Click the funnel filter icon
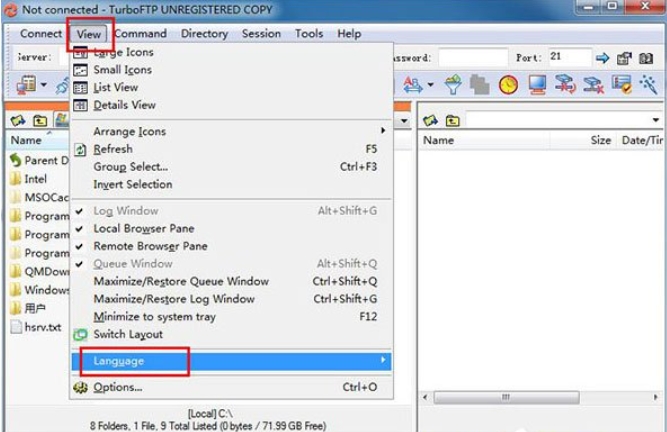 (453, 85)
